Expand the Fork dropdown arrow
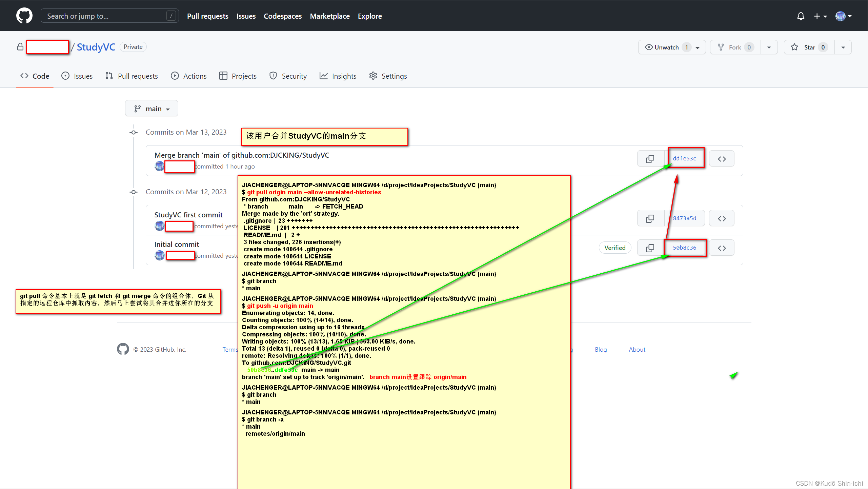 pyautogui.click(x=769, y=47)
